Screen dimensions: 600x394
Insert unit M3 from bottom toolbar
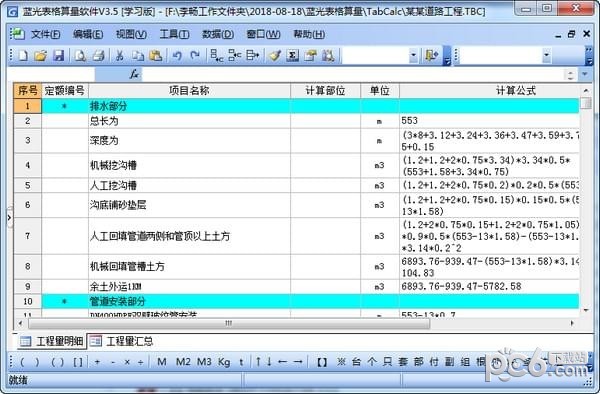click(x=204, y=361)
